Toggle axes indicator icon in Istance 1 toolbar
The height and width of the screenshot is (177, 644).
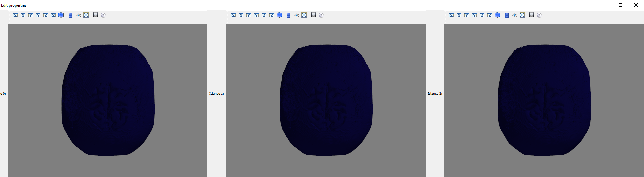tap(296, 15)
